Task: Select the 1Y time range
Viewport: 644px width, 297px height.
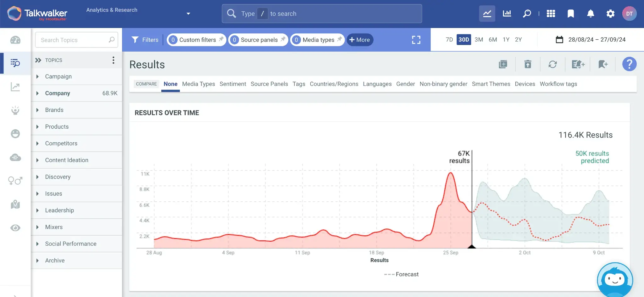Action: pyautogui.click(x=506, y=40)
